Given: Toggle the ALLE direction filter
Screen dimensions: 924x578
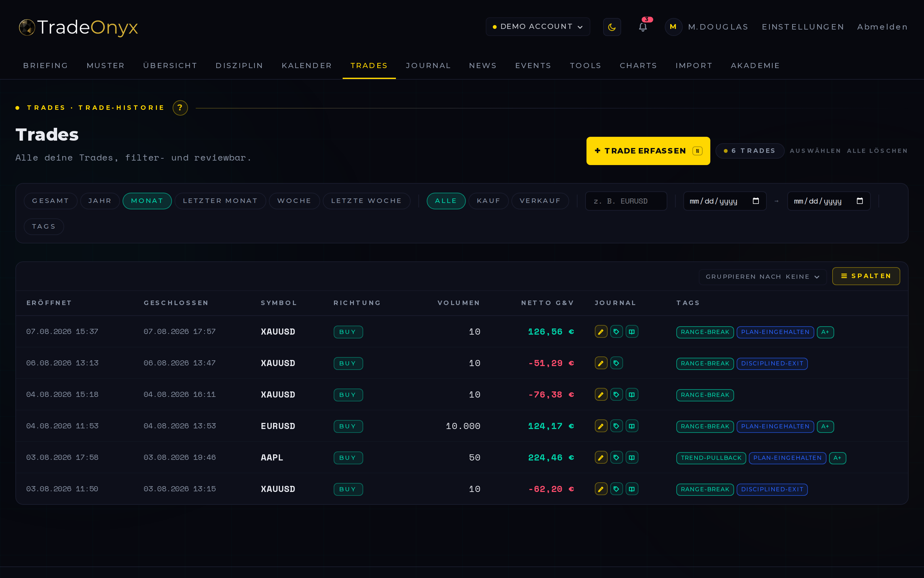Looking at the screenshot, I should 446,201.
